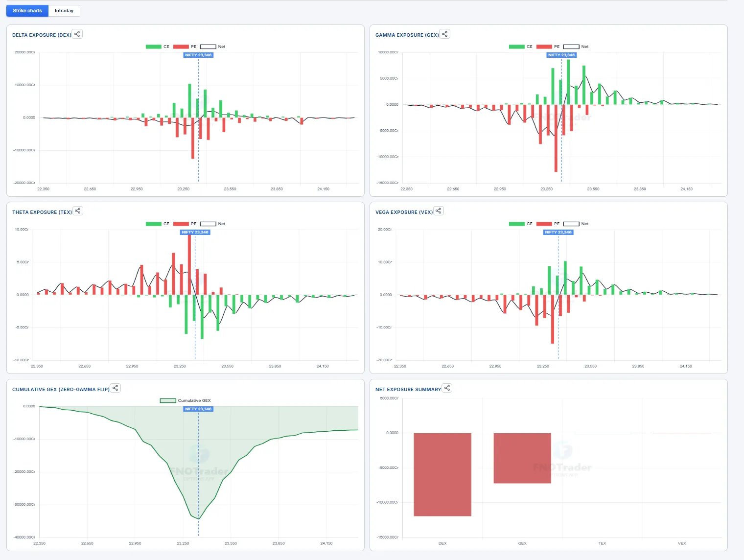Click the 'THETA EXPOSURE (TEX)' title

point(42,212)
